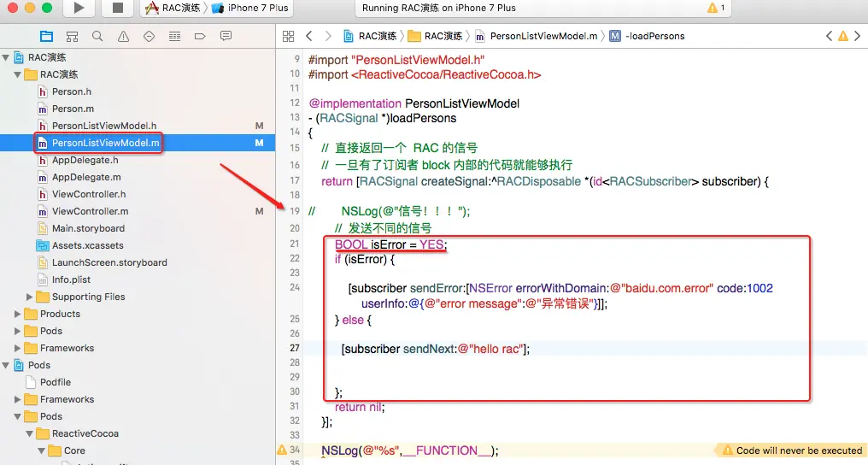Click 'sendNext:' on line 27
The width and height of the screenshot is (868, 465).
[x=430, y=350]
